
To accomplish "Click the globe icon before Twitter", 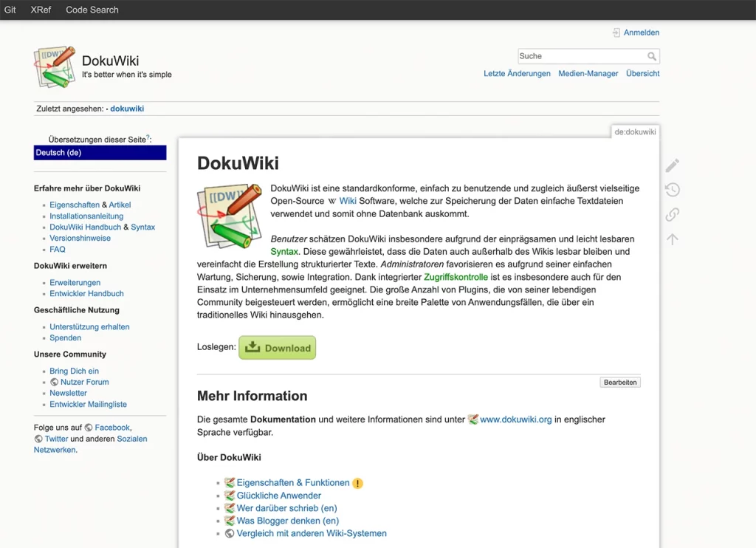I will (x=38, y=439).
